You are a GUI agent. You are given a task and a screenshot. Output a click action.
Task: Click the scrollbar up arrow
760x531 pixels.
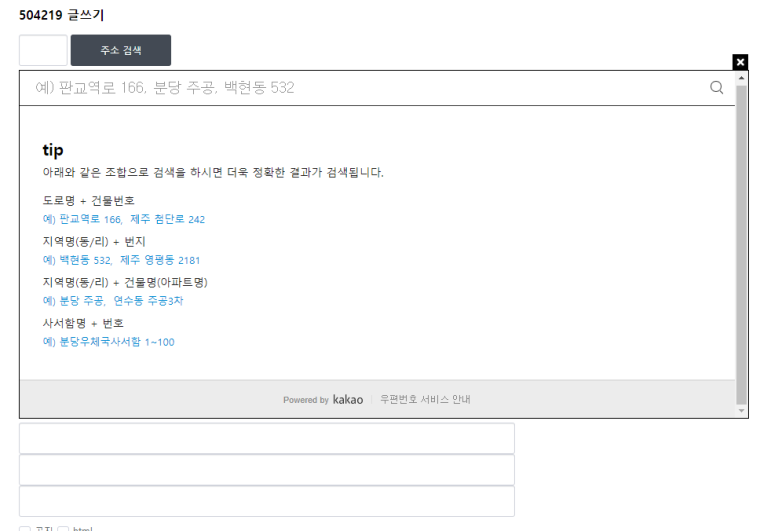(741, 78)
